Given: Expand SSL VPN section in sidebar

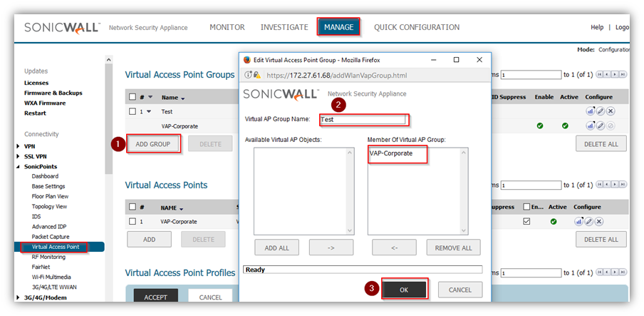Looking at the screenshot, I should [x=19, y=156].
